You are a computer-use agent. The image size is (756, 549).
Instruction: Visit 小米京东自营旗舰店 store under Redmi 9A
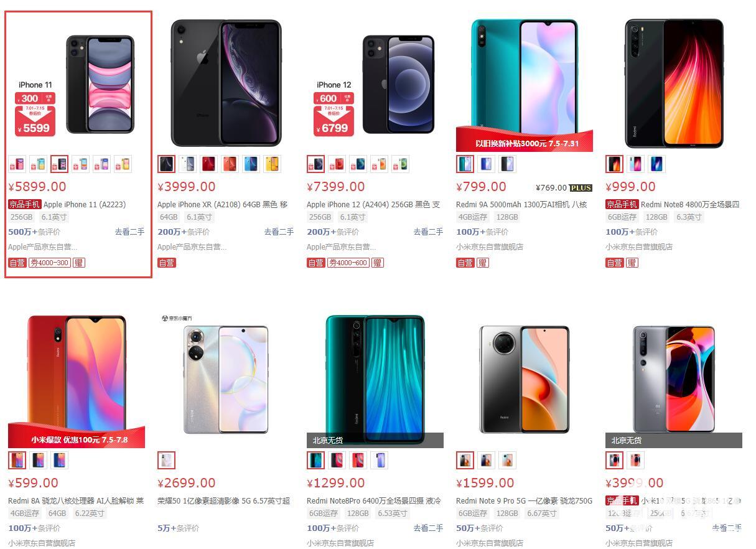point(490,246)
